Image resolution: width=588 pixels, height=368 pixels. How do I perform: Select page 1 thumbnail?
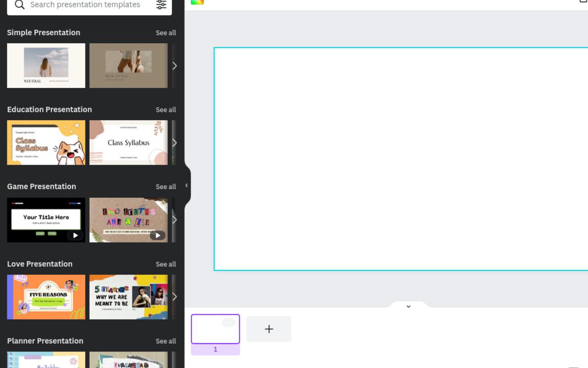(215, 329)
